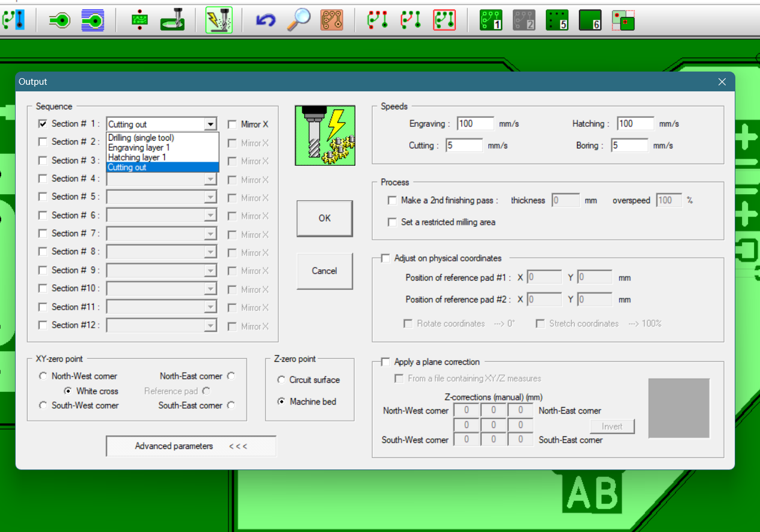Open the Section # 8 dropdown
Image resolution: width=760 pixels, height=532 pixels.
210,252
